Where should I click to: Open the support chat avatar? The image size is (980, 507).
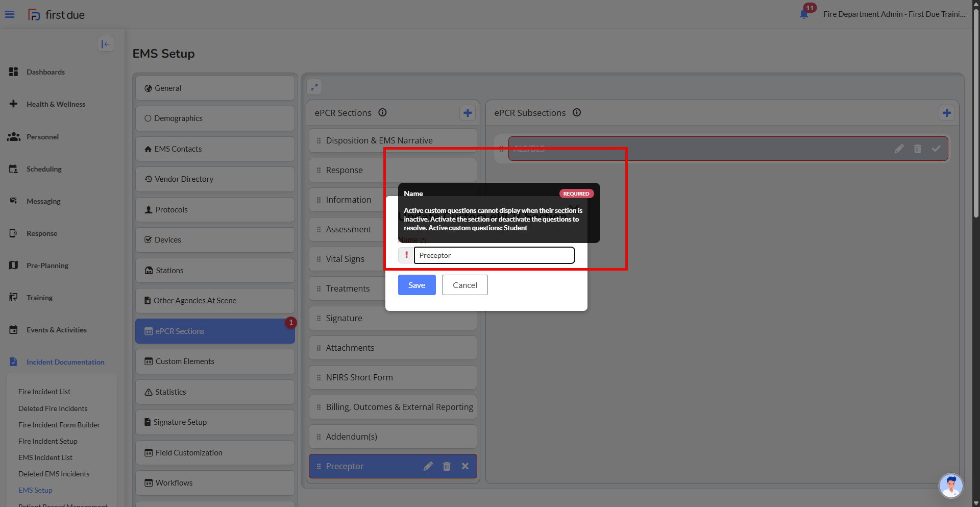(x=950, y=485)
